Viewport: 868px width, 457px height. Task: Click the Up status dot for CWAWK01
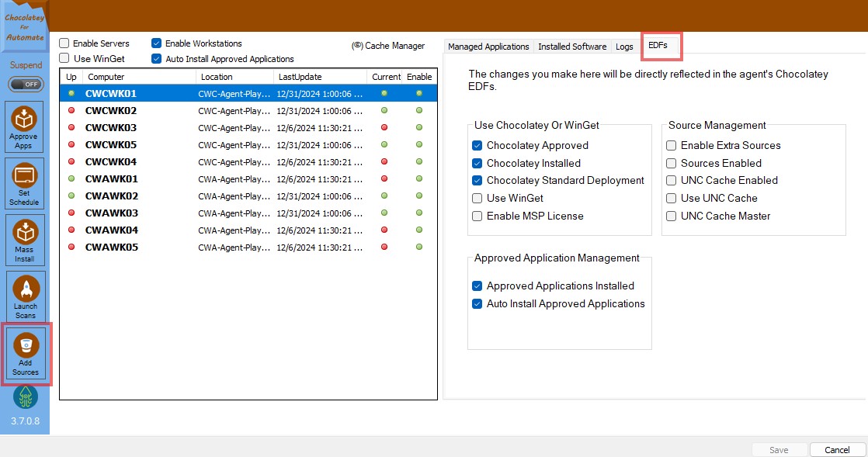(71, 178)
